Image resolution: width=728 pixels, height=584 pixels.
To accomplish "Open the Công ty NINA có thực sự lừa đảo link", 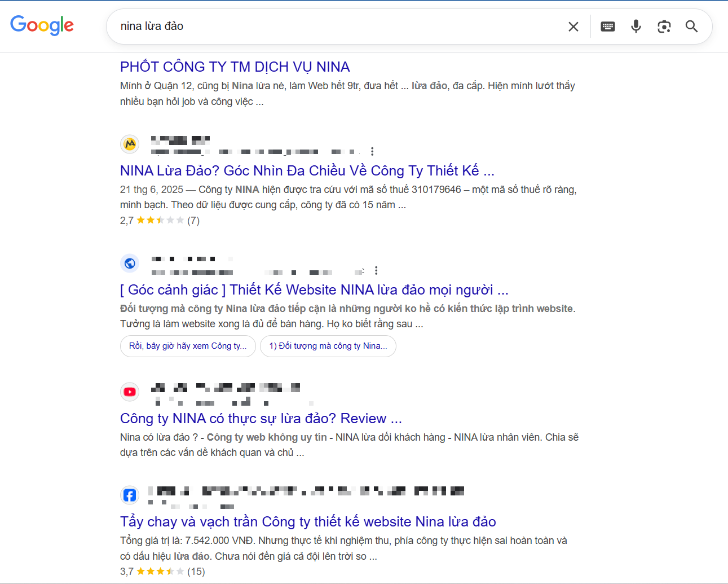I will 261,418.
